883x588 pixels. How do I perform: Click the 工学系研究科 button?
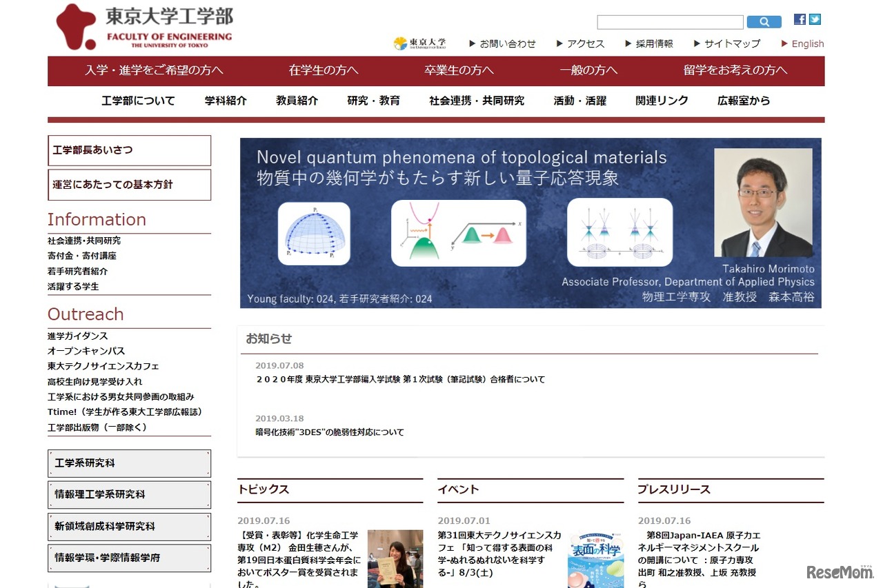(129, 463)
